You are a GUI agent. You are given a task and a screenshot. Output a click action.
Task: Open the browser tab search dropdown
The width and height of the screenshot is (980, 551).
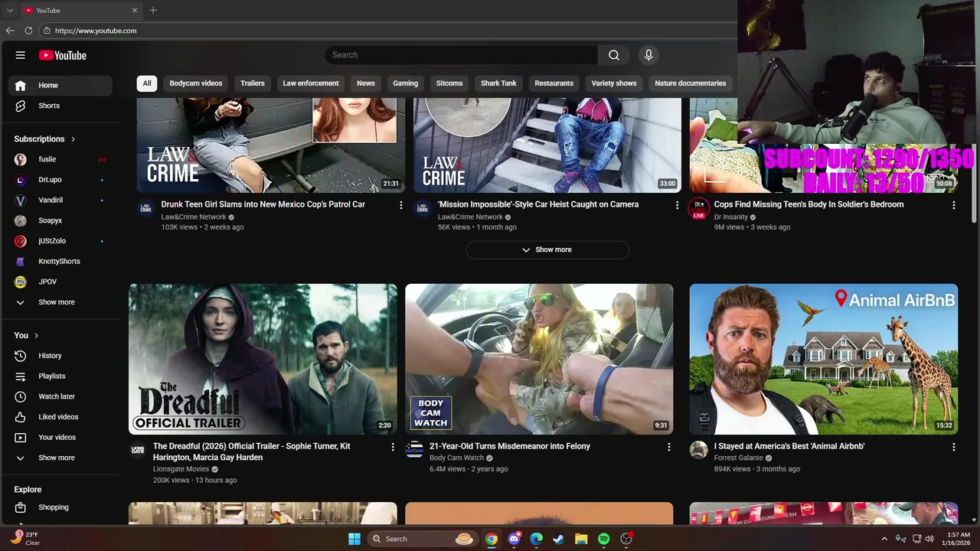(10, 11)
